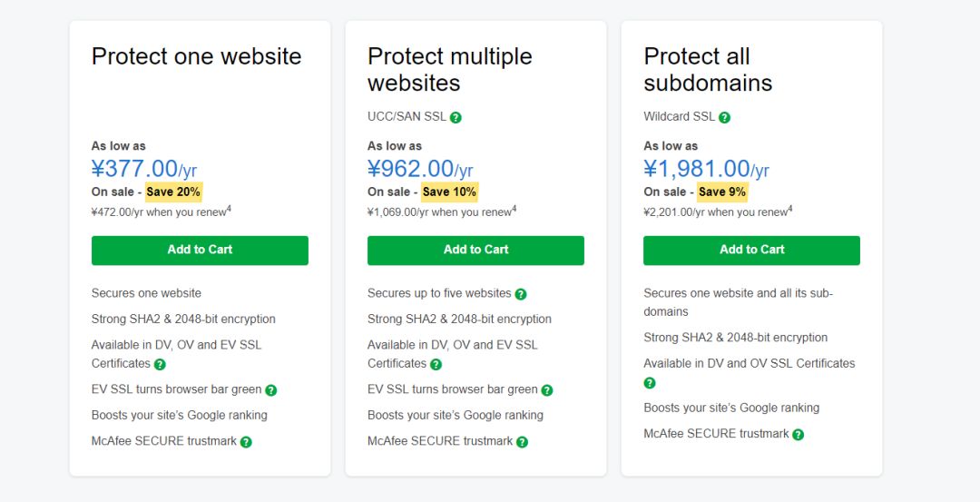
Task: Add 'Protect one website' plan to cart
Action: click(200, 251)
